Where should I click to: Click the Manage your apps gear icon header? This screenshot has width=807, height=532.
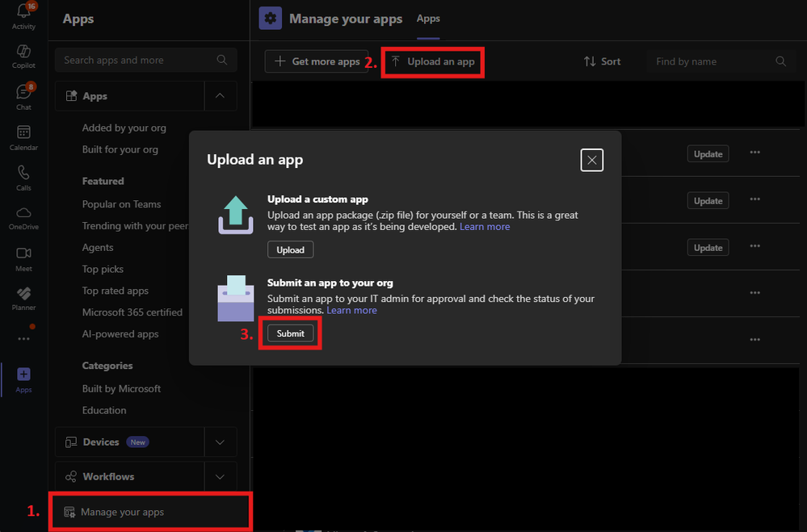(270, 19)
